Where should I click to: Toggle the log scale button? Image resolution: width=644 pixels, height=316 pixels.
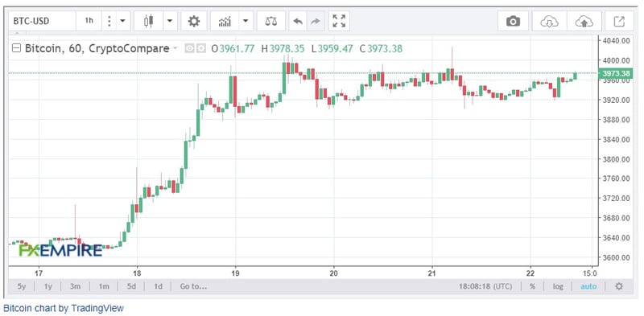(558, 286)
